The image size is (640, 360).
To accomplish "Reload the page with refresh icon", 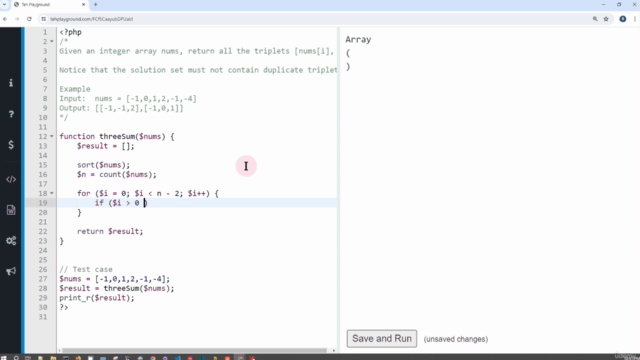I will (29, 19).
